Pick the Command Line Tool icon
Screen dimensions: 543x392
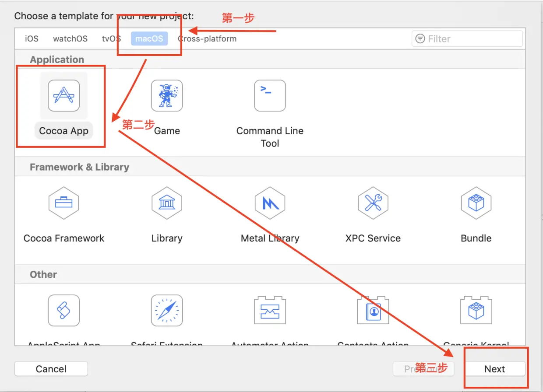coord(270,95)
